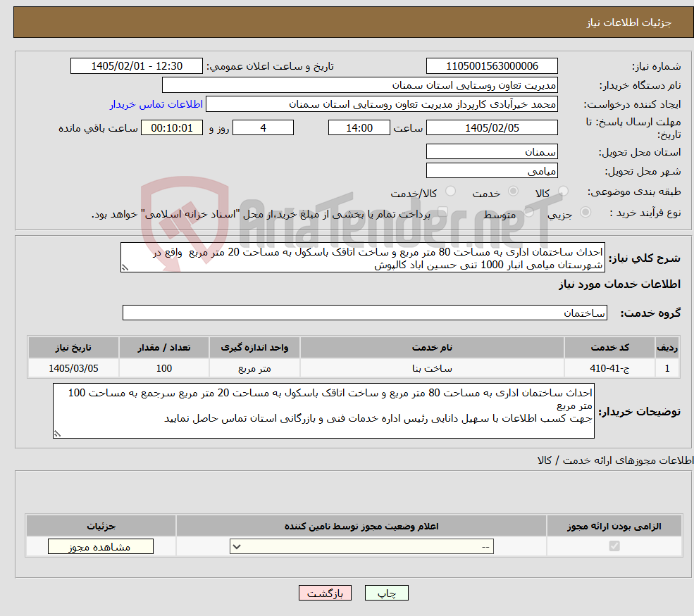Click the تاریخ نیاز column header

click(73, 348)
